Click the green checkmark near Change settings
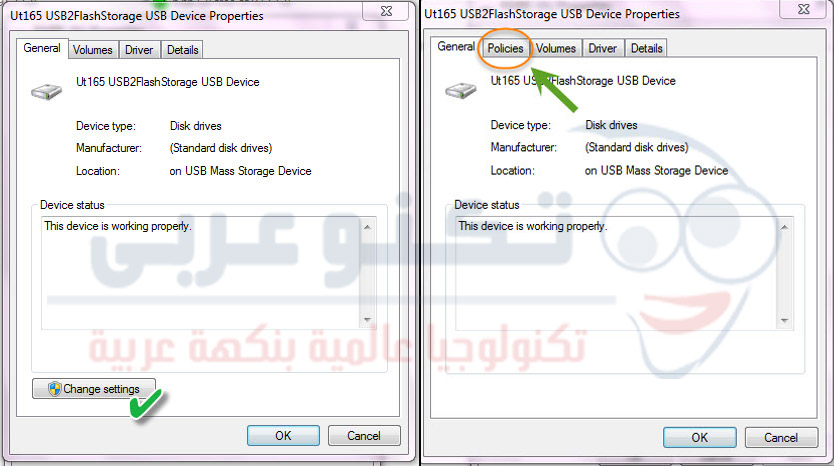Viewport: 834px width, 466px height. tap(146, 405)
